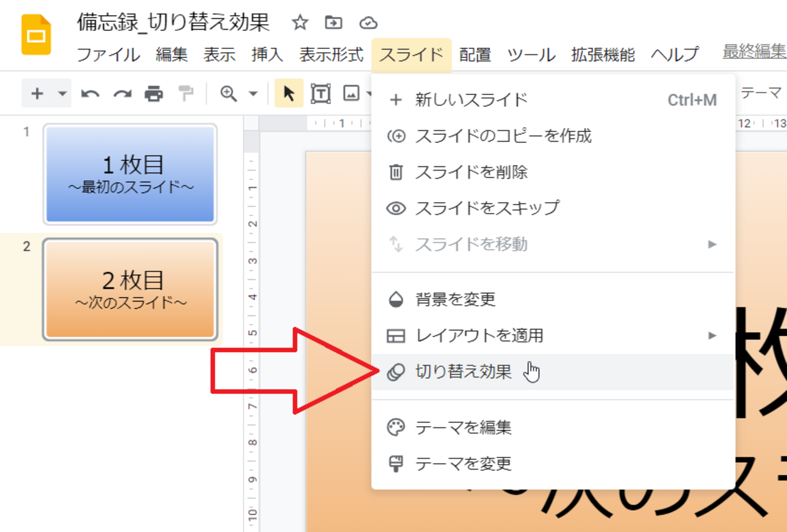Screen dimensions: 787x532
Task: Choose the select cursor tool
Action: click(x=289, y=93)
